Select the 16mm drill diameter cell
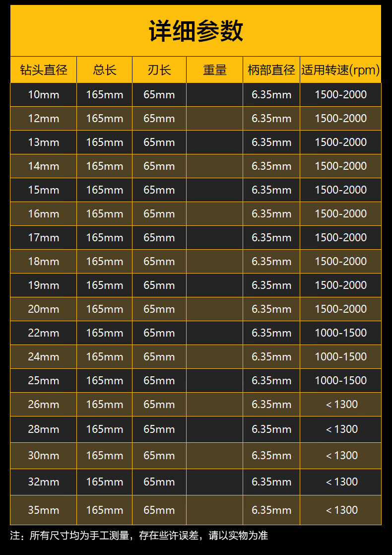The image size is (392, 555). pos(44,214)
